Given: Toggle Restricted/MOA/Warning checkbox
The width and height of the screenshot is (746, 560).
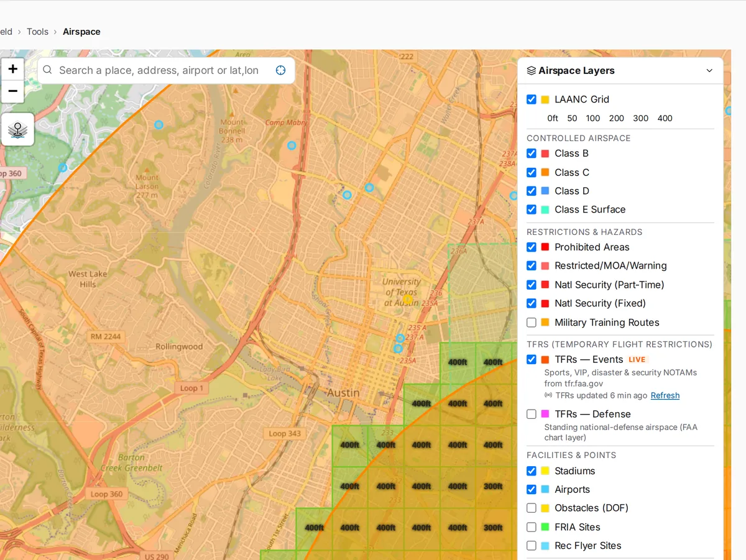Looking at the screenshot, I should [532, 266].
